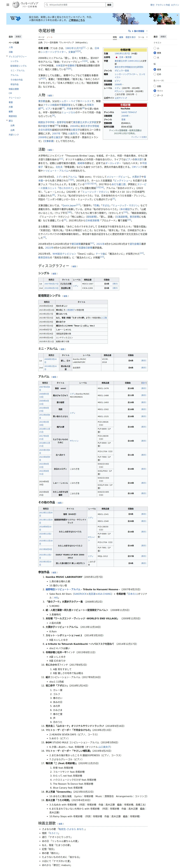Screen dimensions: 186x868
Task: Select 広め width option
Action: point(155,74)
